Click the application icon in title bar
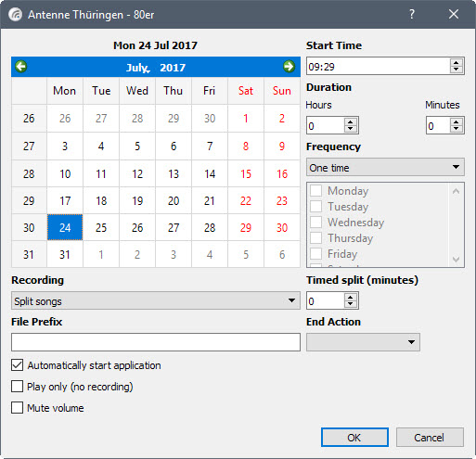Image resolution: width=476 pixels, height=459 pixels. (x=15, y=15)
